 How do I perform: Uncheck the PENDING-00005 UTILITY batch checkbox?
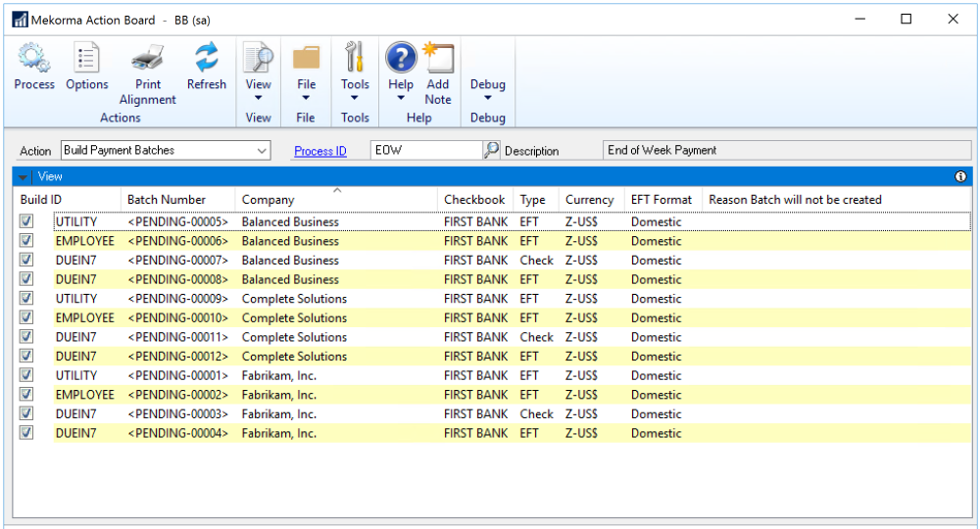(26, 221)
